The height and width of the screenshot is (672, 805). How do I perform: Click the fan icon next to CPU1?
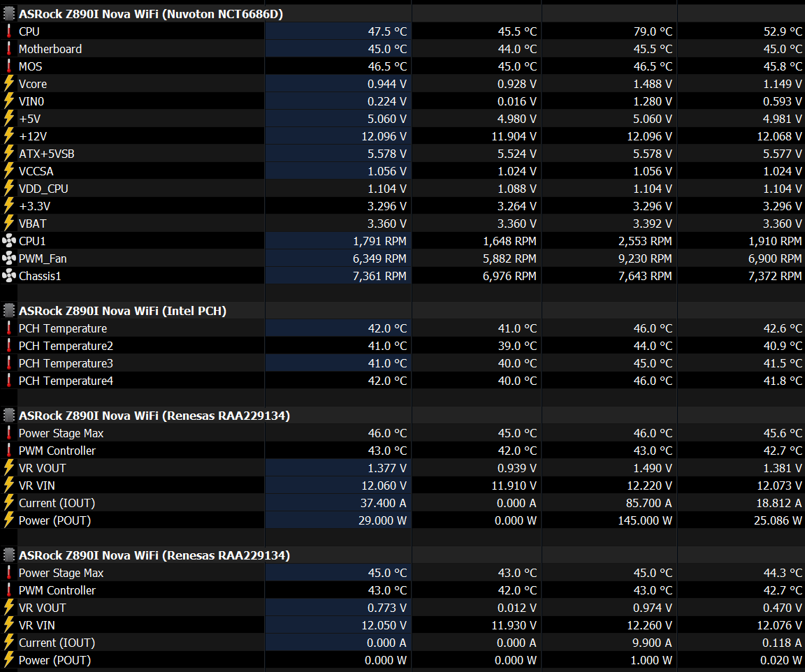click(8, 241)
